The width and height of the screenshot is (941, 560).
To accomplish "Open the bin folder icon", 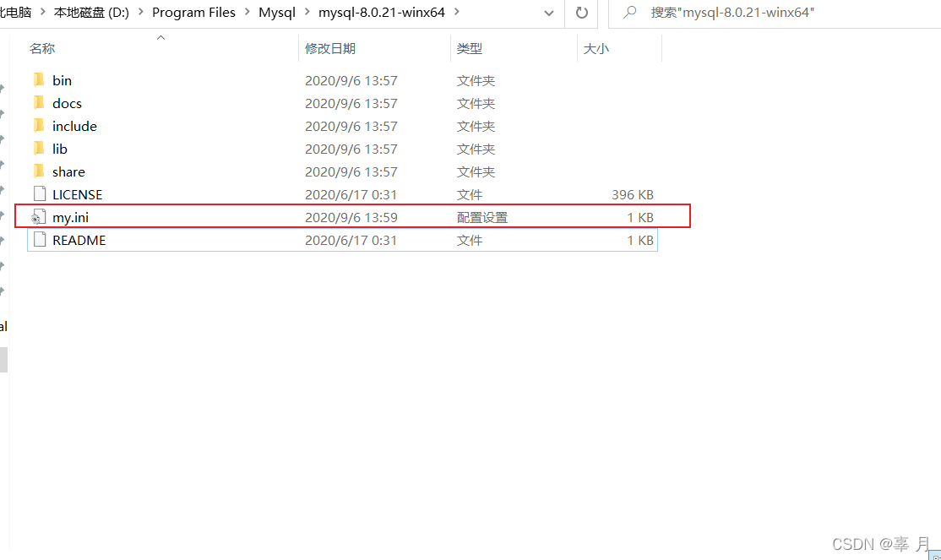I will 39,80.
